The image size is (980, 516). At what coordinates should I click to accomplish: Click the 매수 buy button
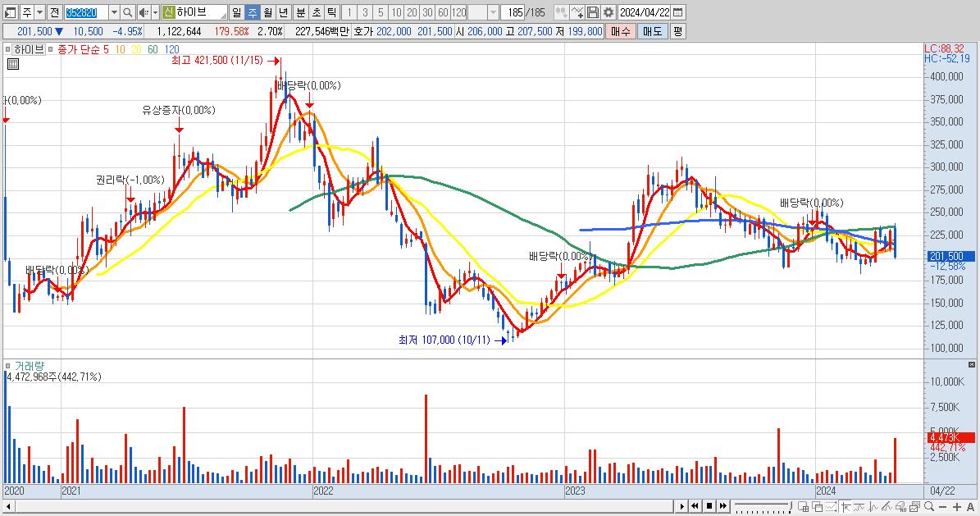click(621, 31)
